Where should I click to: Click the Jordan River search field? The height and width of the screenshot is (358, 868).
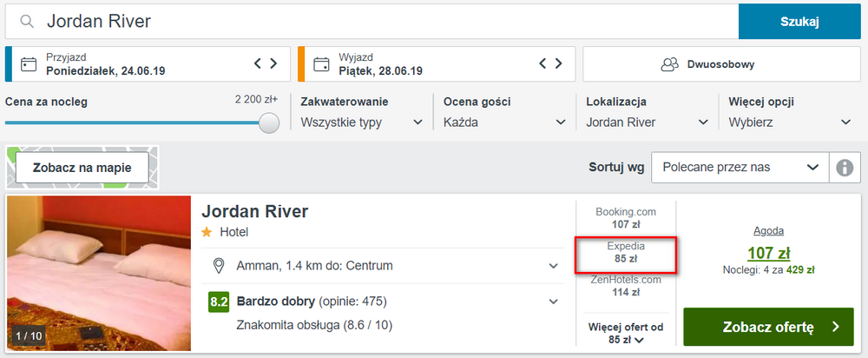372,22
